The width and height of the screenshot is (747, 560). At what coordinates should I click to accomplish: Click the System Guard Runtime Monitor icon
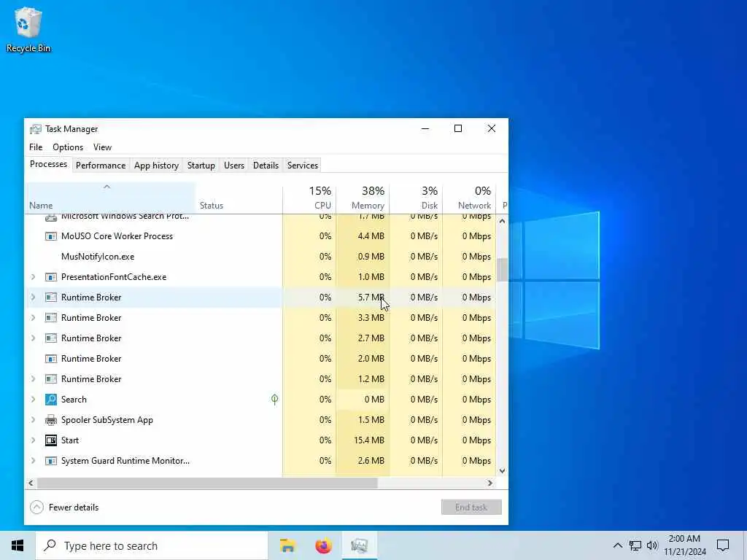click(51, 461)
